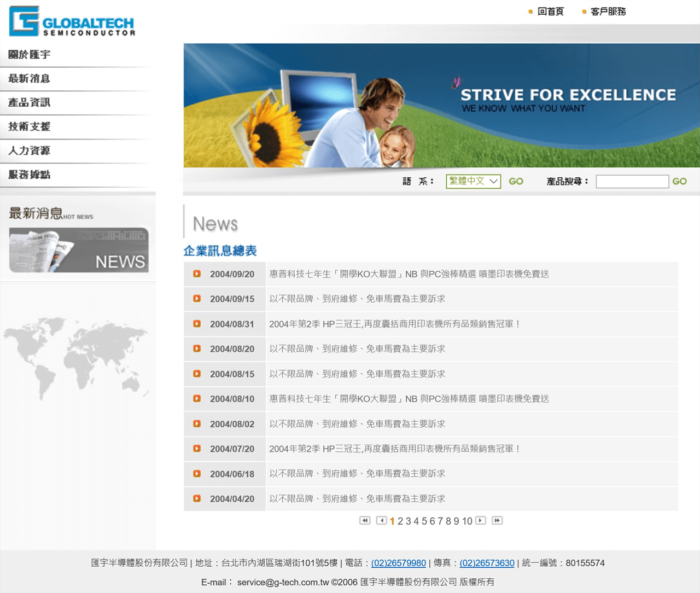This screenshot has height=593, width=700.
Task: Click the 客戶服務 customer service link
Action: [x=608, y=11]
